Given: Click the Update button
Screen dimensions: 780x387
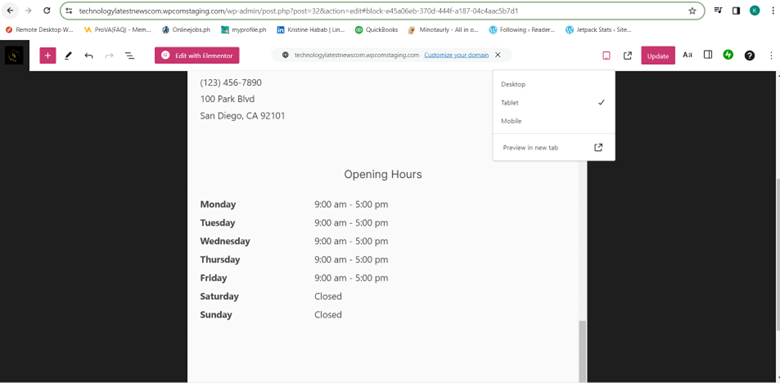Looking at the screenshot, I should pyautogui.click(x=658, y=56).
